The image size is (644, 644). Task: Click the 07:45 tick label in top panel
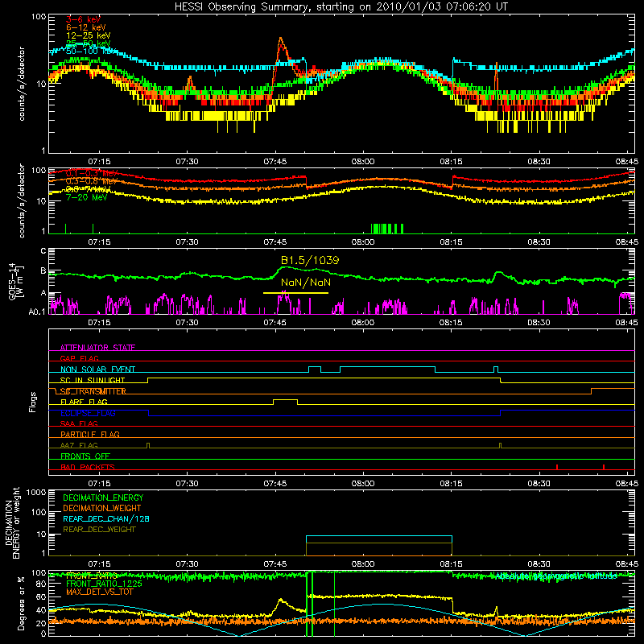pyautogui.click(x=275, y=162)
